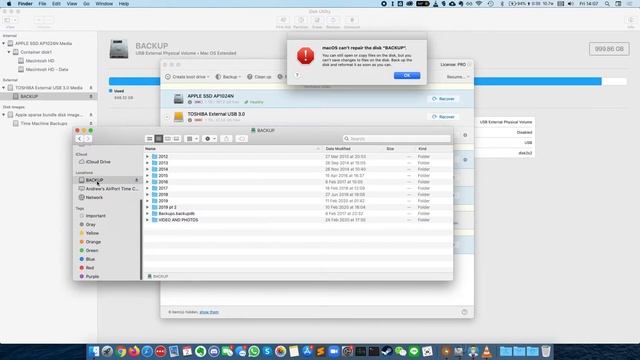Screen dimensions: 640x360
Task: Open the View menu in menu bar
Action: pos(72,4)
